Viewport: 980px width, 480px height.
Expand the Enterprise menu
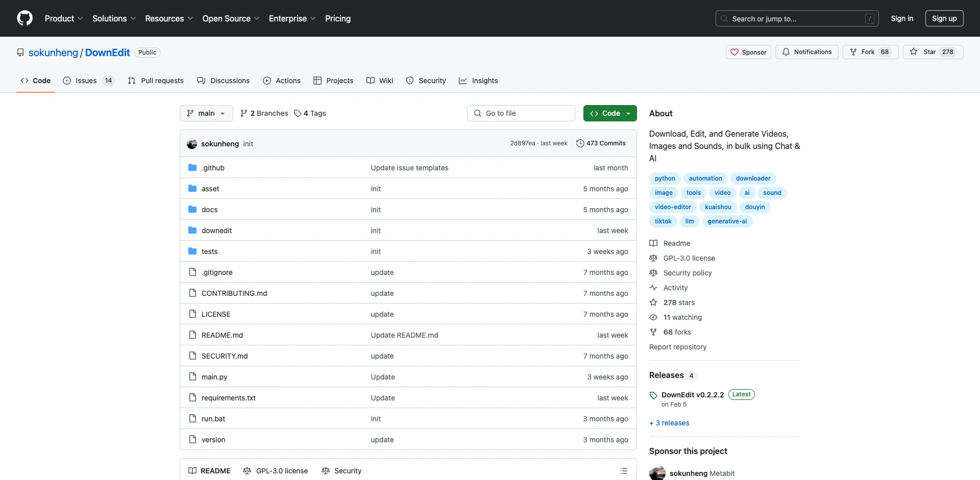(292, 18)
